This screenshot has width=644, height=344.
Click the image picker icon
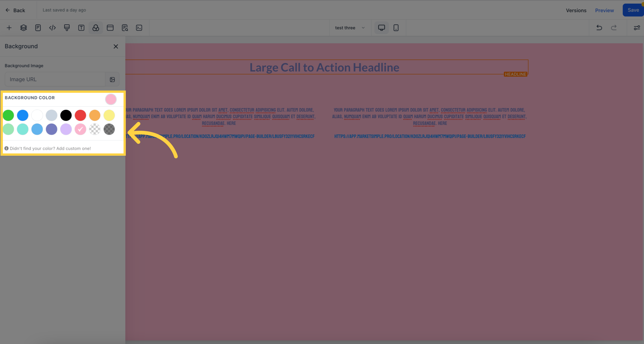pyautogui.click(x=112, y=79)
